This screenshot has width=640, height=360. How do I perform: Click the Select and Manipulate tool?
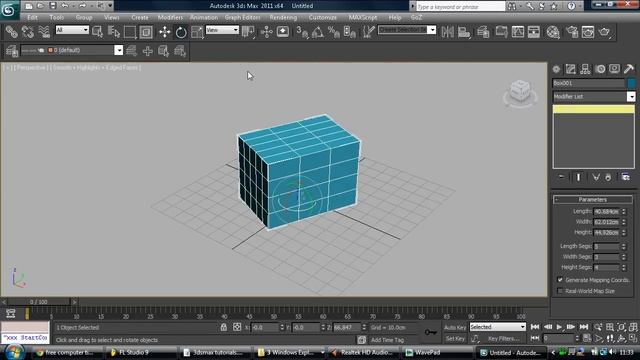(x=267, y=32)
